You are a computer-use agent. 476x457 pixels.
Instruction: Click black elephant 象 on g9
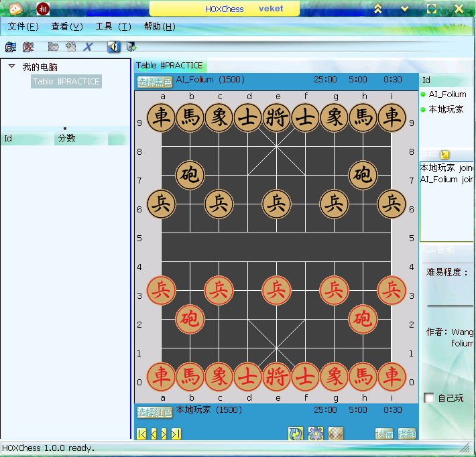335,117
